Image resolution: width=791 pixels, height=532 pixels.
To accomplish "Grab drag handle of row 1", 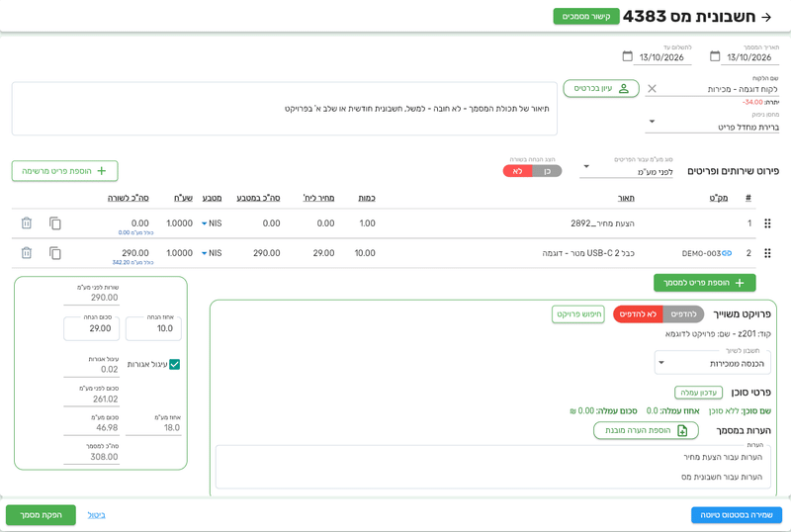I will click(x=767, y=223).
